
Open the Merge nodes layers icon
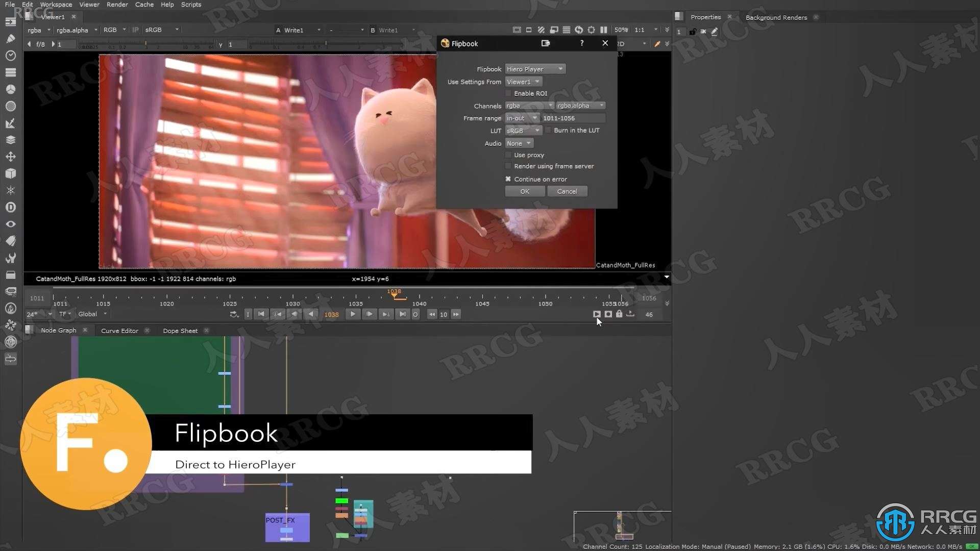coord(10,140)
